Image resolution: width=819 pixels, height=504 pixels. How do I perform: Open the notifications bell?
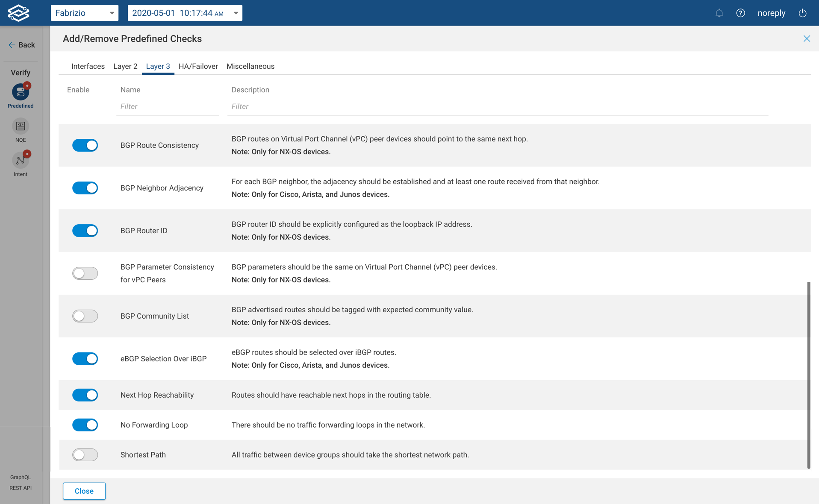(x=719, y=13)
